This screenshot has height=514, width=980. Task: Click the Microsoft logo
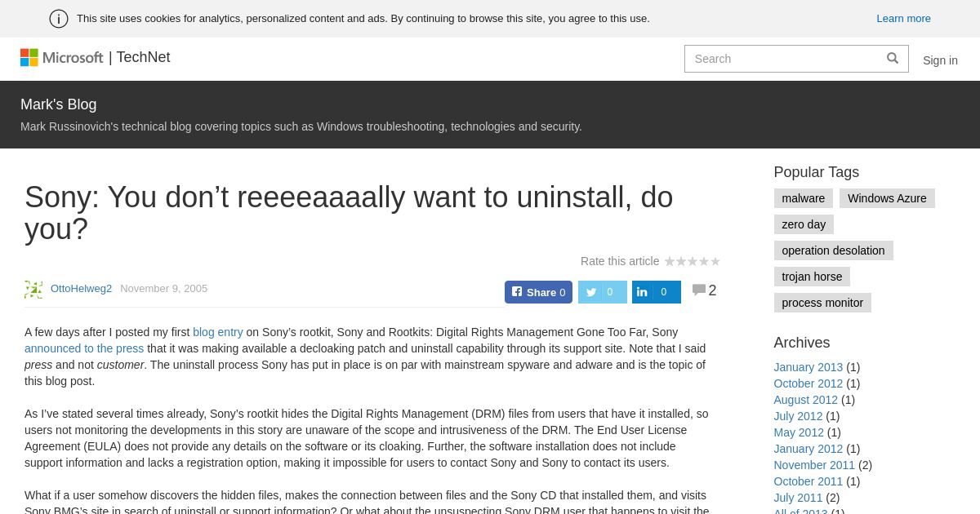61,57
